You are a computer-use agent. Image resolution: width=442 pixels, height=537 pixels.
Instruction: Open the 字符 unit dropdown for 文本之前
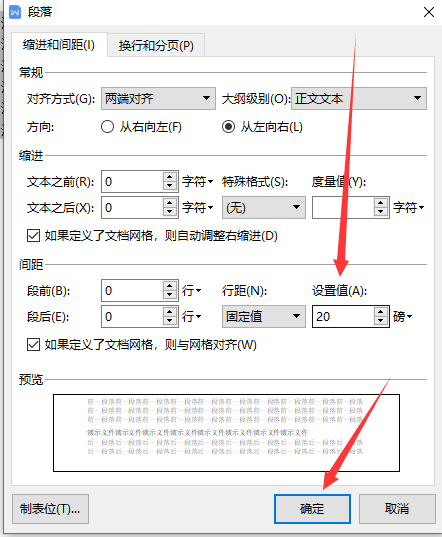click(197, 182)
